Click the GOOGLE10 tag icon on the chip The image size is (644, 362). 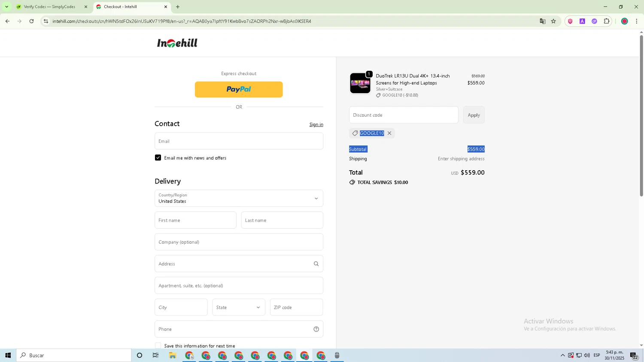tap(355, 133)
